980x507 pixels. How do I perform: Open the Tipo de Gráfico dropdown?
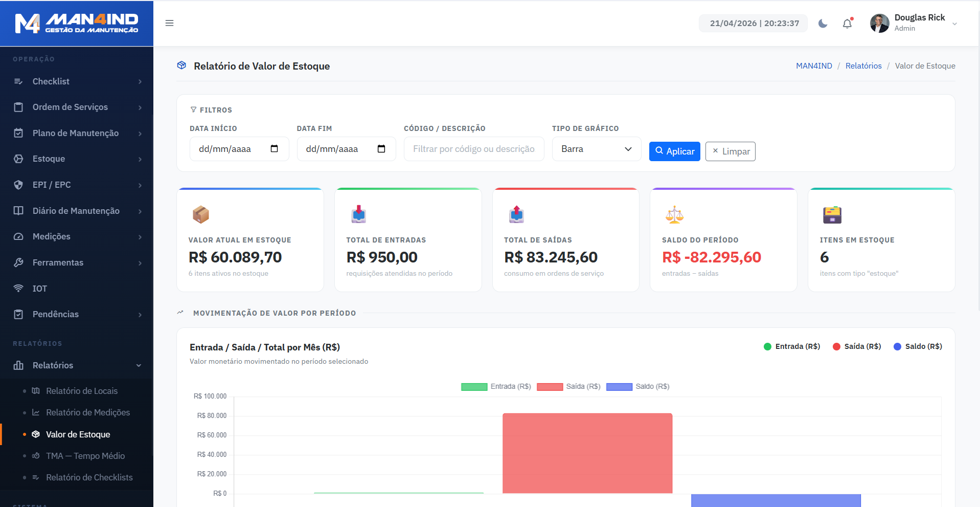pyautogui.click(x=596, y=149)
